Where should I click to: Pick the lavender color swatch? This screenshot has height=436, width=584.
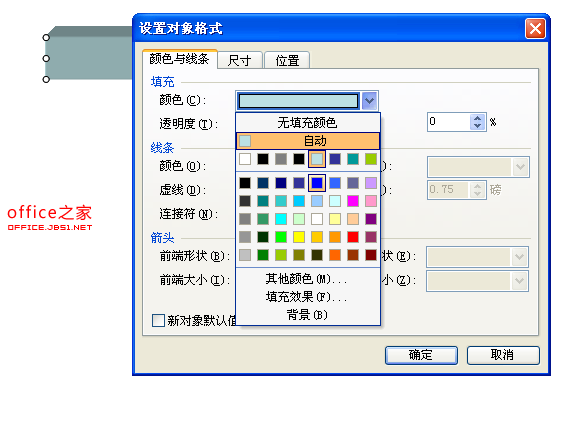(x=371, y=183)
